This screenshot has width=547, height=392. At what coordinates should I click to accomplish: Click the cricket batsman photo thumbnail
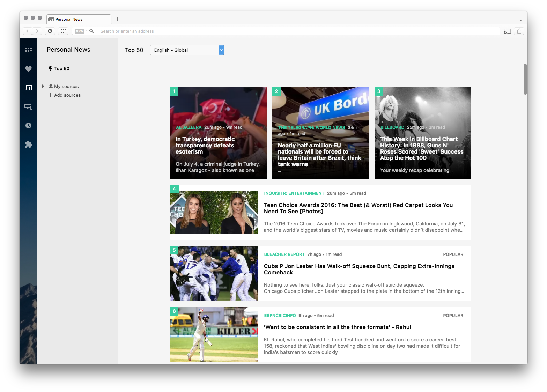tap(214, 334)
